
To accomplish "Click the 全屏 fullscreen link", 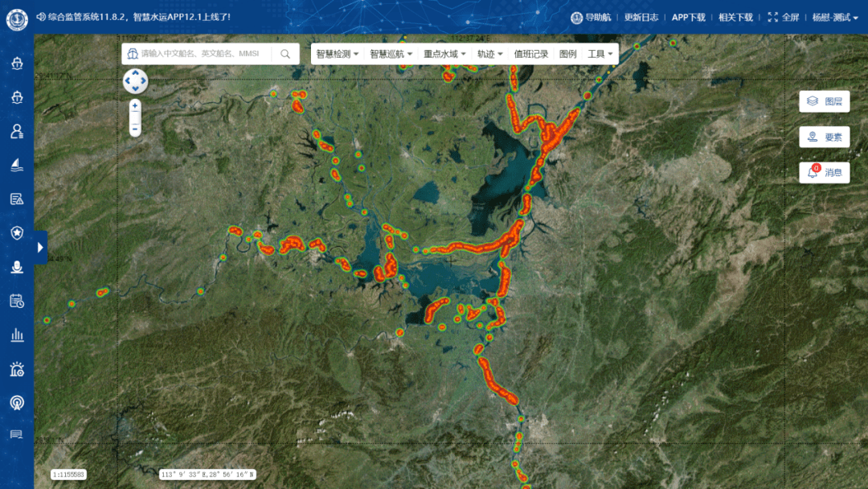I will [791, 17].
